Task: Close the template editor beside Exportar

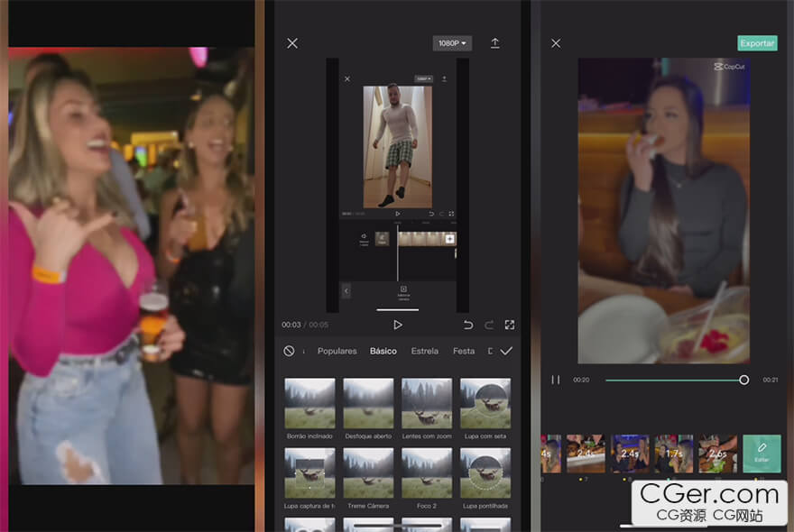Action: click(x=556, y=43)
